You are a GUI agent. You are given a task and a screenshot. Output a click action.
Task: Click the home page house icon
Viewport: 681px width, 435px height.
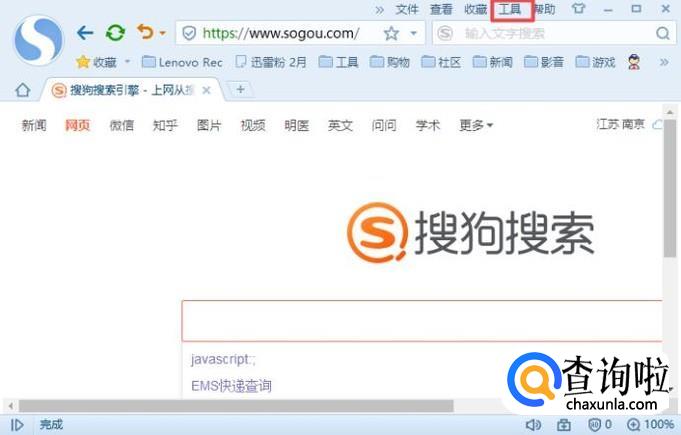pyautogui.click(x=23, y=90)
